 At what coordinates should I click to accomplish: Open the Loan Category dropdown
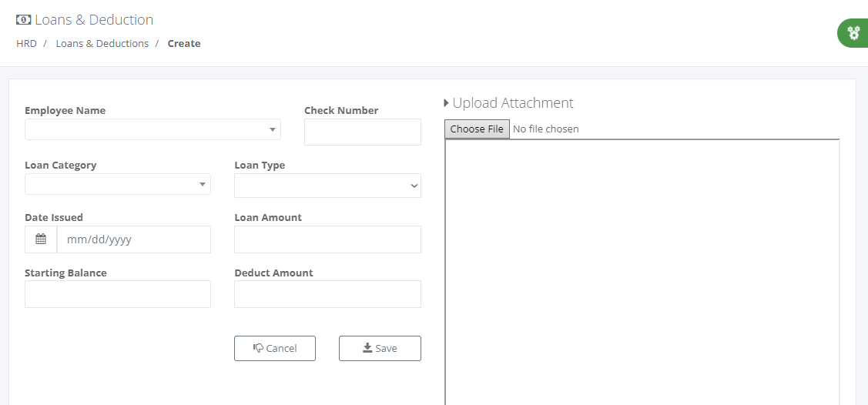(x=118, y=184)
